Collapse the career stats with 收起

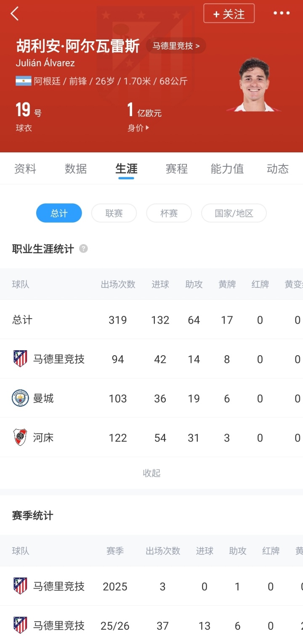pyautogui.click(x=151, y=473)
